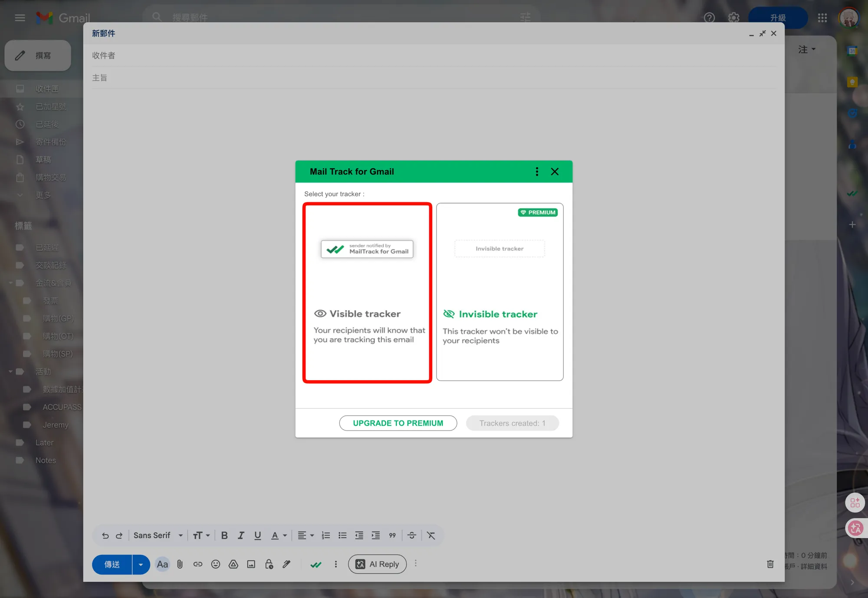
Task: Toggle underline formatting
Action: pos(258,536)
